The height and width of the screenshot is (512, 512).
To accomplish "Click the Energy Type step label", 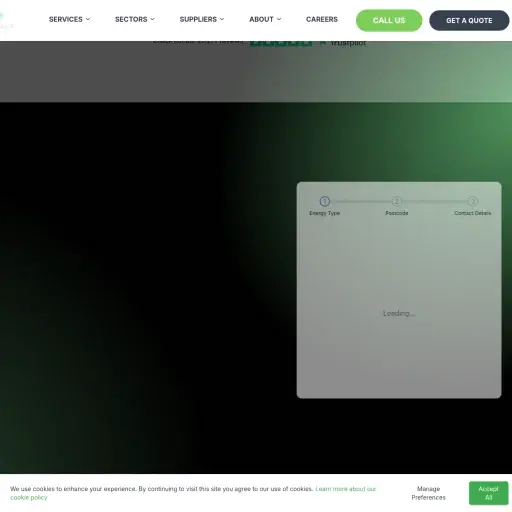I will point(324,213).
